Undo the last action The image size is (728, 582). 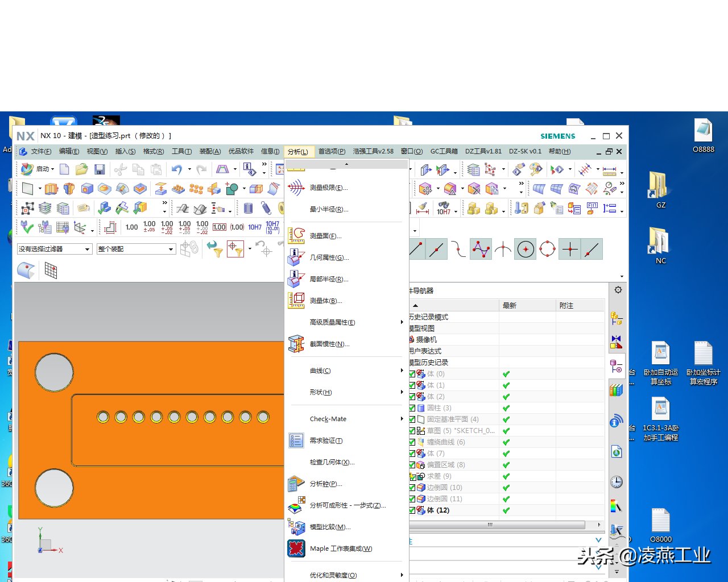(x=177, y=169)
